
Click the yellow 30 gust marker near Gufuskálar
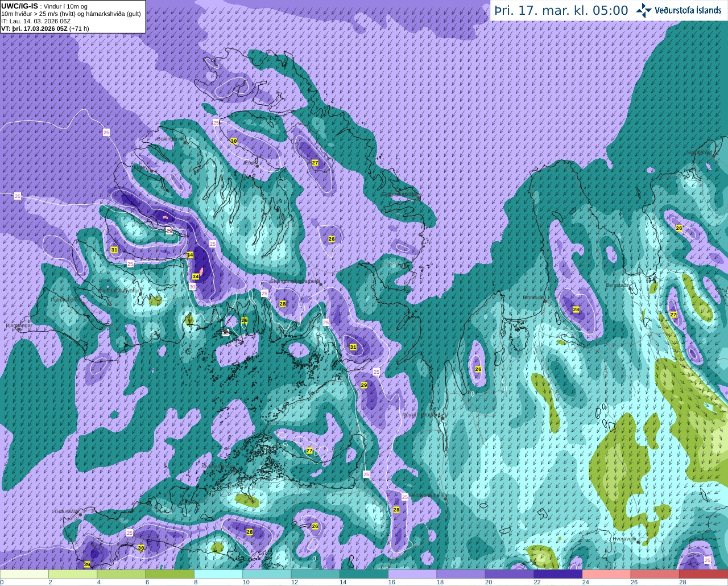(x=141, y=547)
